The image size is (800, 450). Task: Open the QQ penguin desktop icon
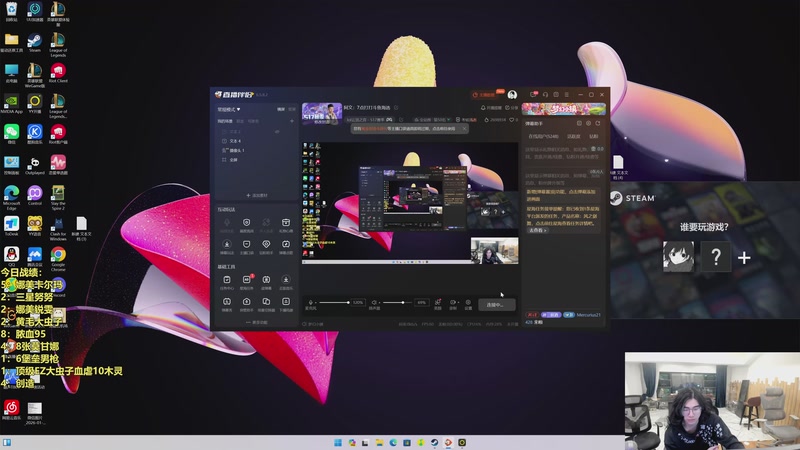click(x=11, y=256)
